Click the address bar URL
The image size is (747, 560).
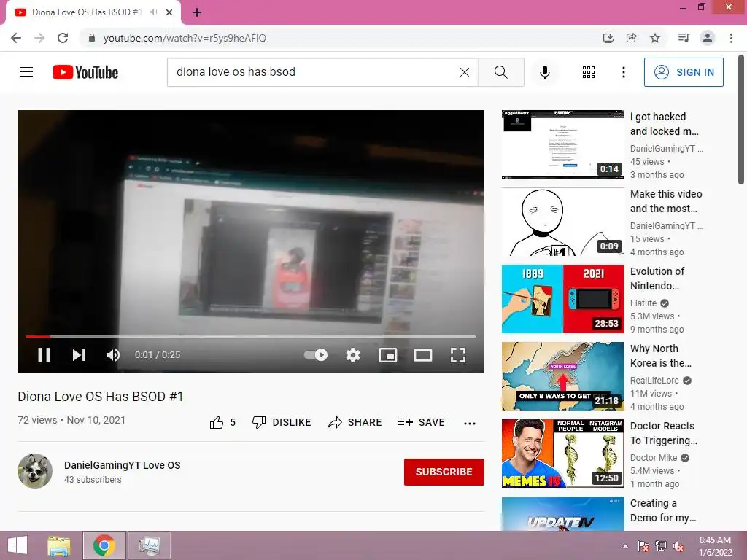(185, 38)
